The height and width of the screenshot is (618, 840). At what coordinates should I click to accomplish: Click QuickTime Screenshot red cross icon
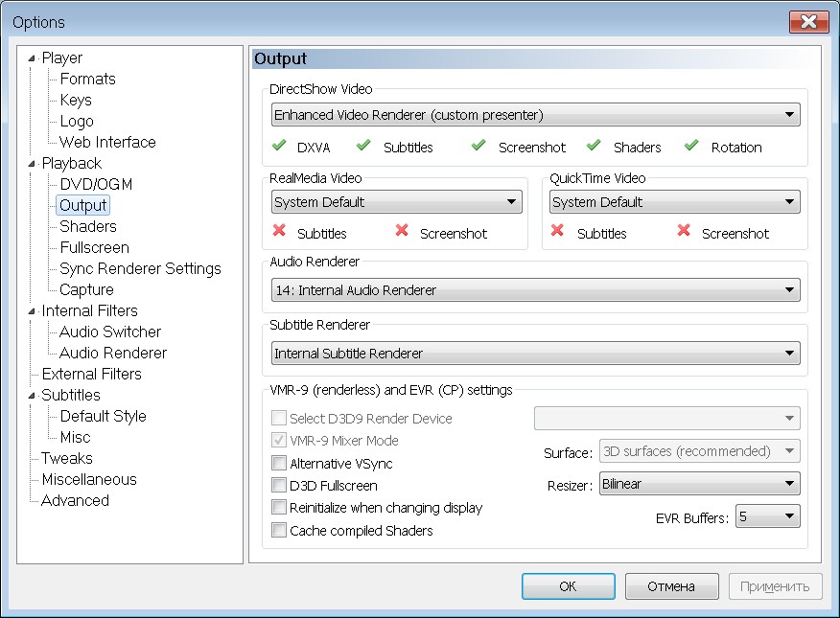tap(684, 231)
